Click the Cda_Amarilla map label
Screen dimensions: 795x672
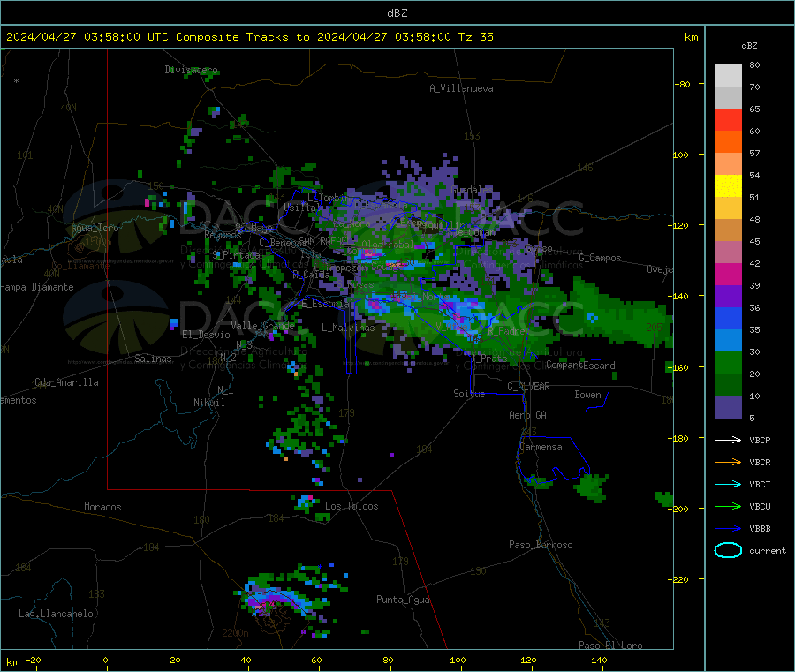[66, 382]
